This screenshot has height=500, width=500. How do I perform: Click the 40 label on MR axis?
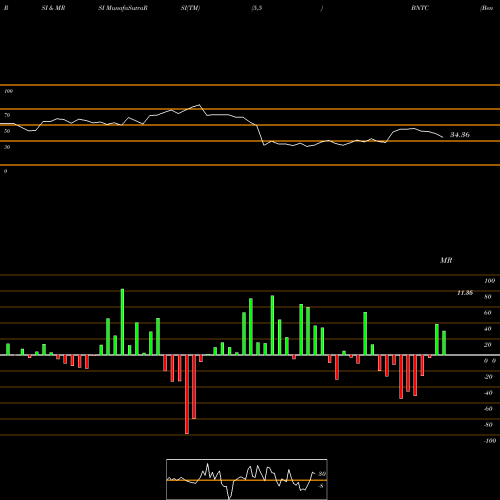(x=488, y=329)
